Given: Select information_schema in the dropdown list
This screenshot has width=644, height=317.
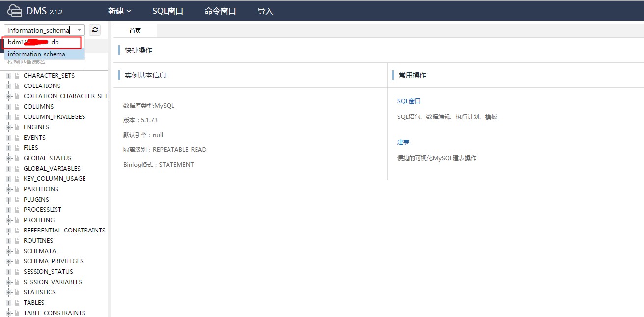Looking at the screenshot, I should tap(36, 54).
